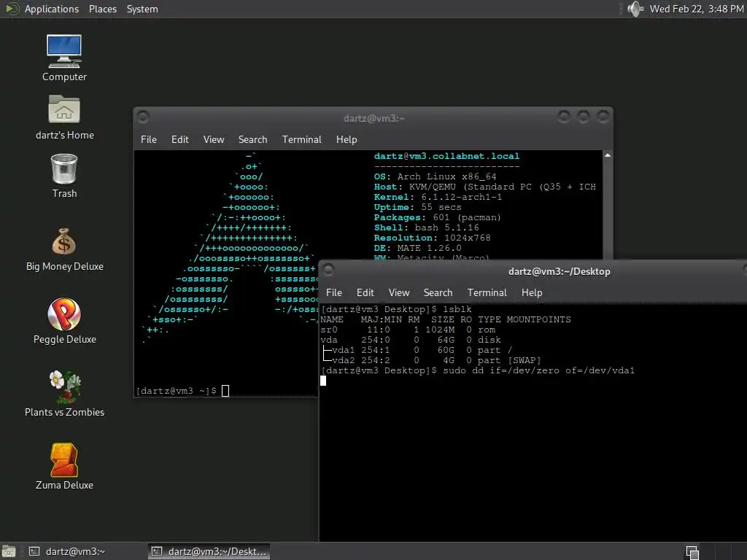
Task: Open Help menu in dartz@vm3:~ window
Action: click(347, 139)
